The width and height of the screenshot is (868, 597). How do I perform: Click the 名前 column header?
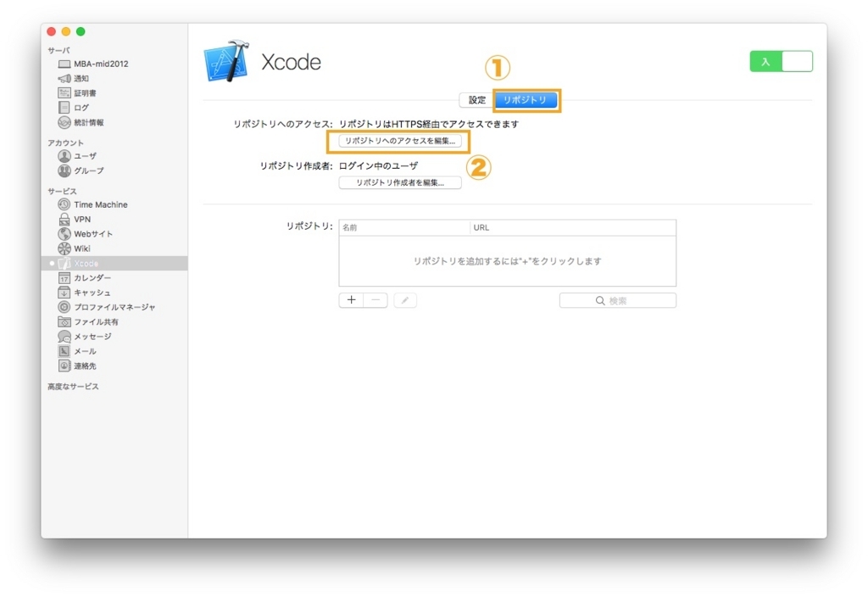404,227
